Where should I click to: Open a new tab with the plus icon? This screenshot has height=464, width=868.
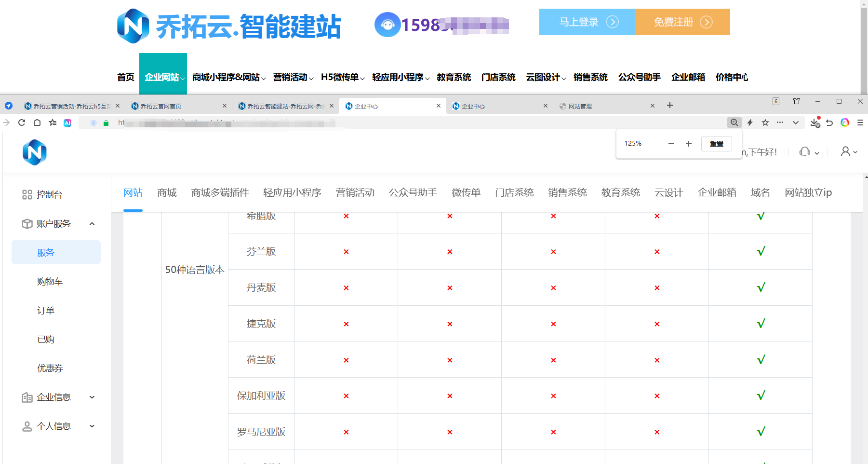(670, 105)
